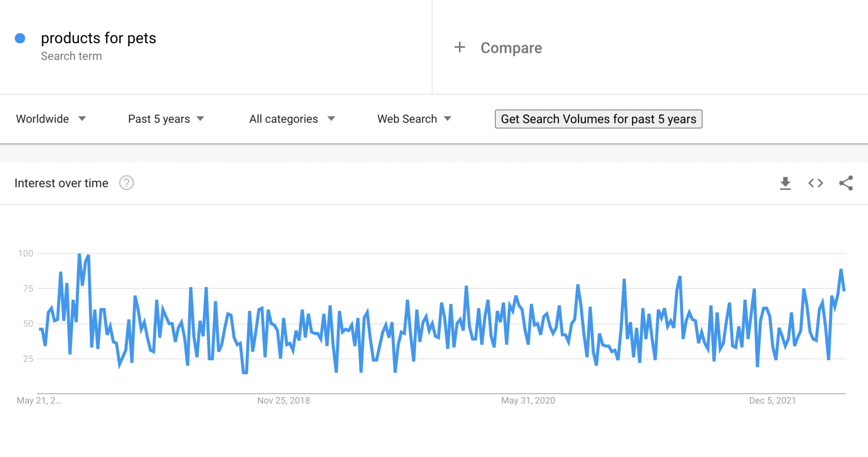Click the Nov 25, 2018 axis label

[283, 400]
